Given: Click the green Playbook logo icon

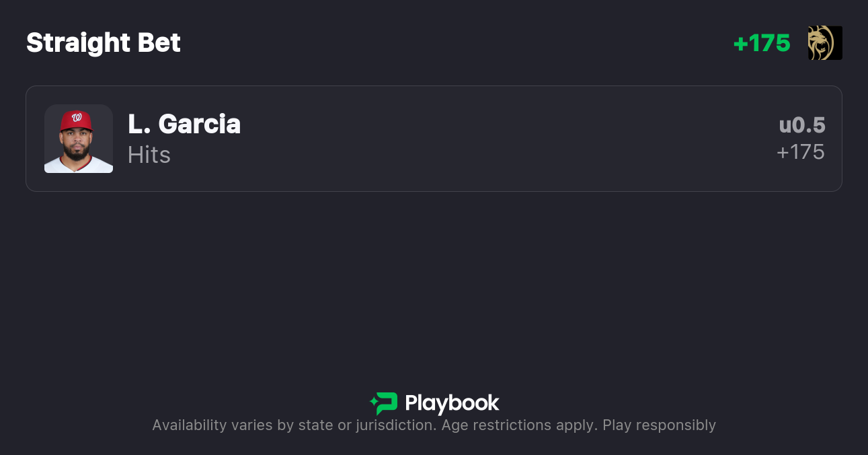Looking at the screenshot, I should 386,403.
